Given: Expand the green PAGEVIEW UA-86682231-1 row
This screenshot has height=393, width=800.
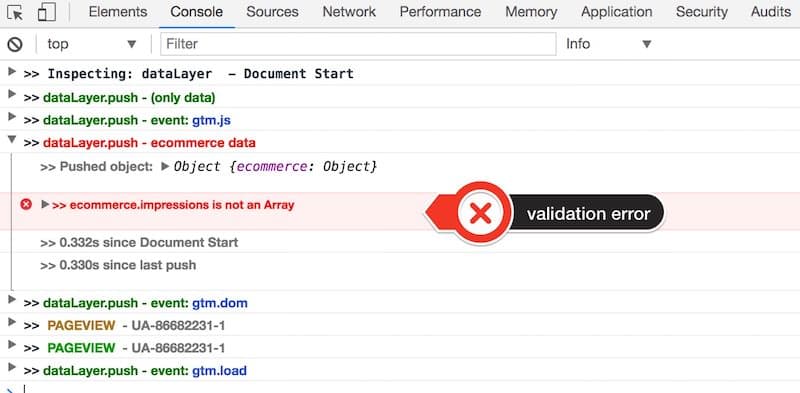Looking at the screenshot, I should click(12, 345).
